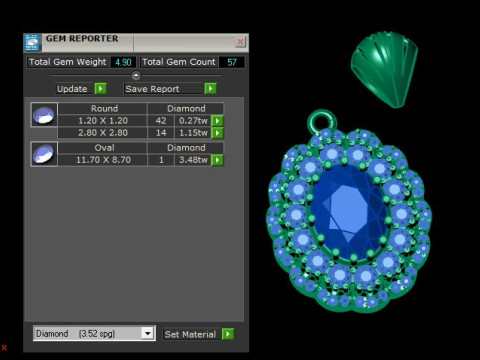Select the count cell showing 42
The height and width of the screenshot is (360, 480).
tap(161, 121)
